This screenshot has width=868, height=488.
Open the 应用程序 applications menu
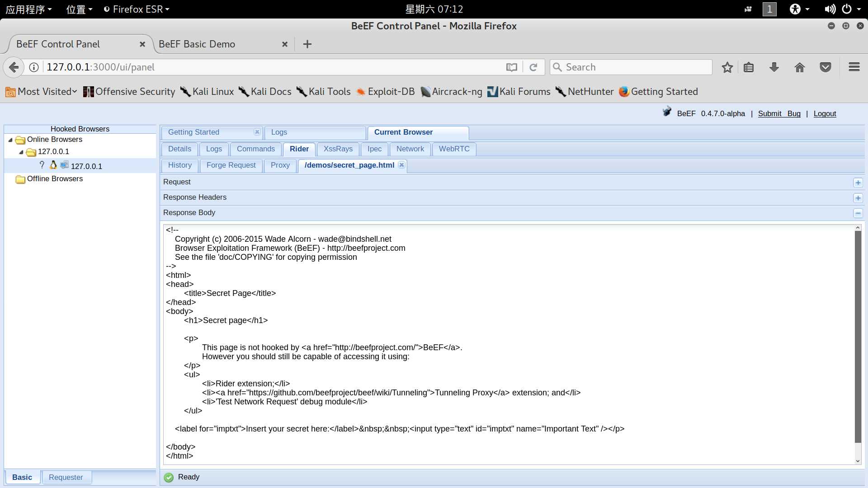click(28, 9)
